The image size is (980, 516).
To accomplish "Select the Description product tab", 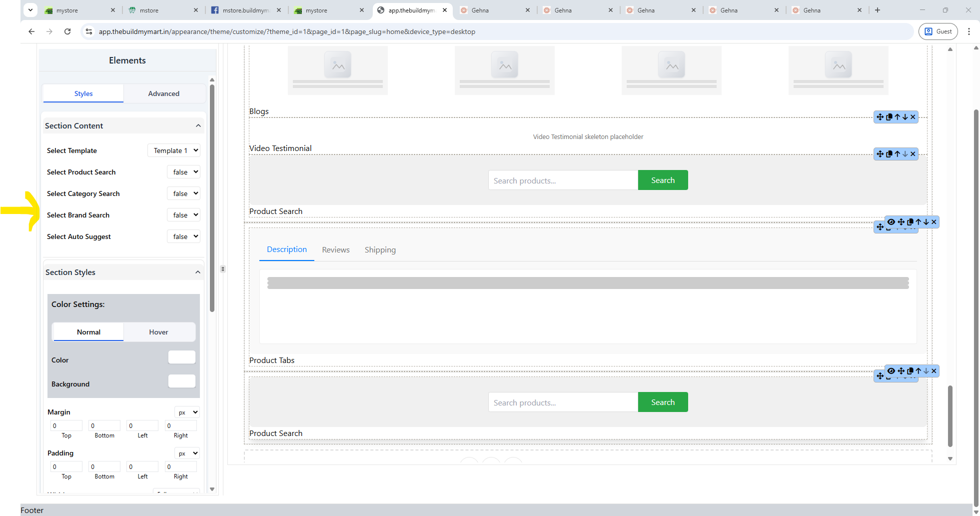I will coord(287,249).
